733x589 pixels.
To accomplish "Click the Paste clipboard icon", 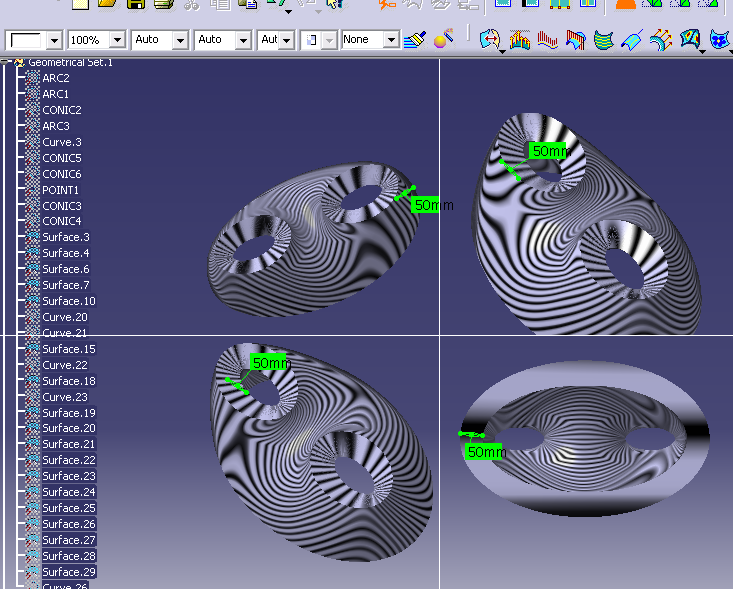I will pyautogui.click(x=248, y=4).
